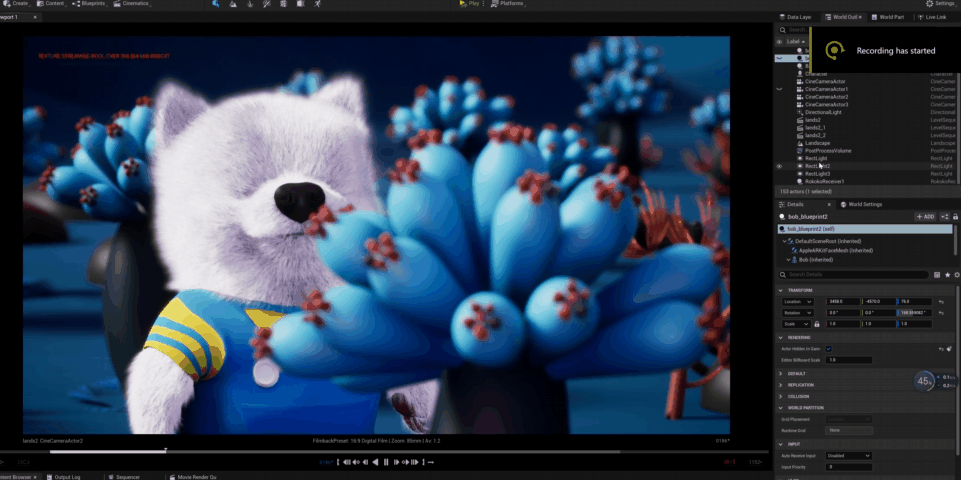Uncheck Actor Hidden In Game checkbox
This screenshot has width=961, height=480.
tap(829, 349)
